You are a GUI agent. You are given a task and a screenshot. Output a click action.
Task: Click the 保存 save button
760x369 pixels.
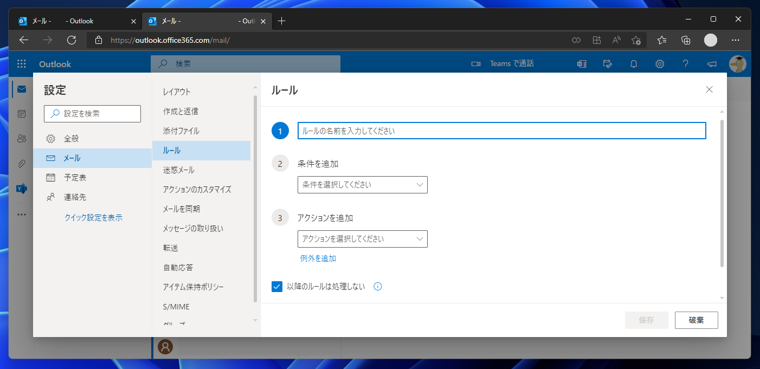click(647, 320)
